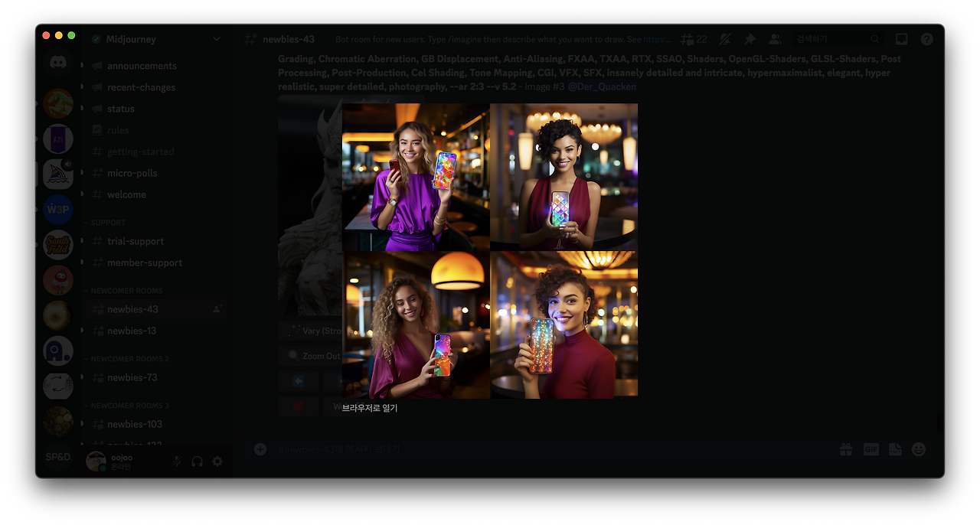Click the '검색하기' search field

pos(838,39)
